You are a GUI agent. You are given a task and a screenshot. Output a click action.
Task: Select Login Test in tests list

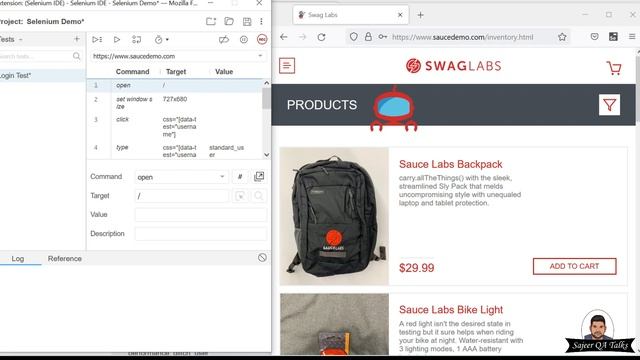coord(42,76)
